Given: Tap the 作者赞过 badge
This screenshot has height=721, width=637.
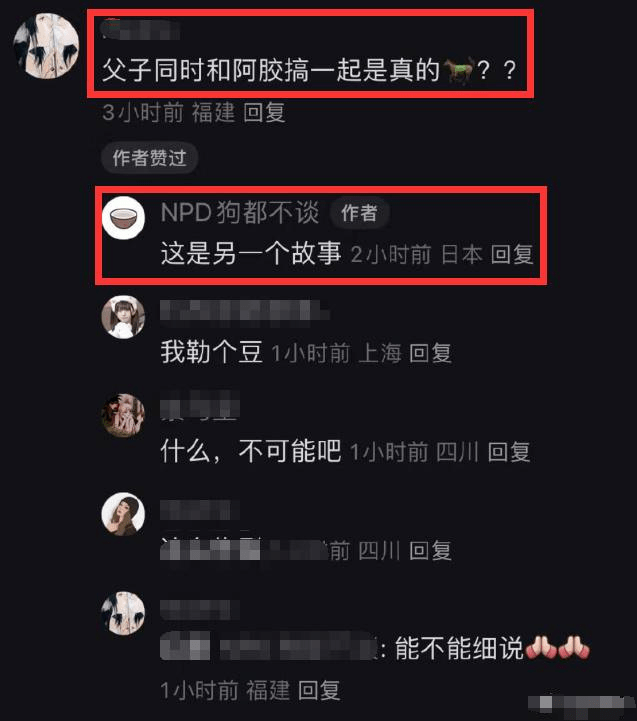Looking at the screenshot, I should pos(149,158).
